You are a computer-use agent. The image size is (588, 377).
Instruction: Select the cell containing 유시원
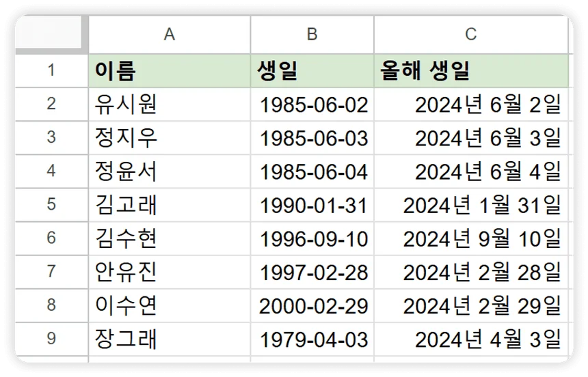[x=169, y=104]
